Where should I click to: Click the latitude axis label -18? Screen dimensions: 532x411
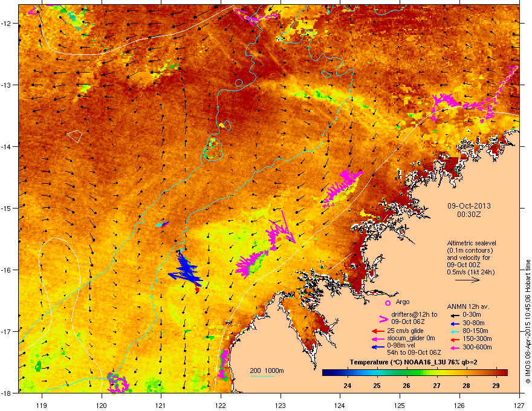point(6,393)
